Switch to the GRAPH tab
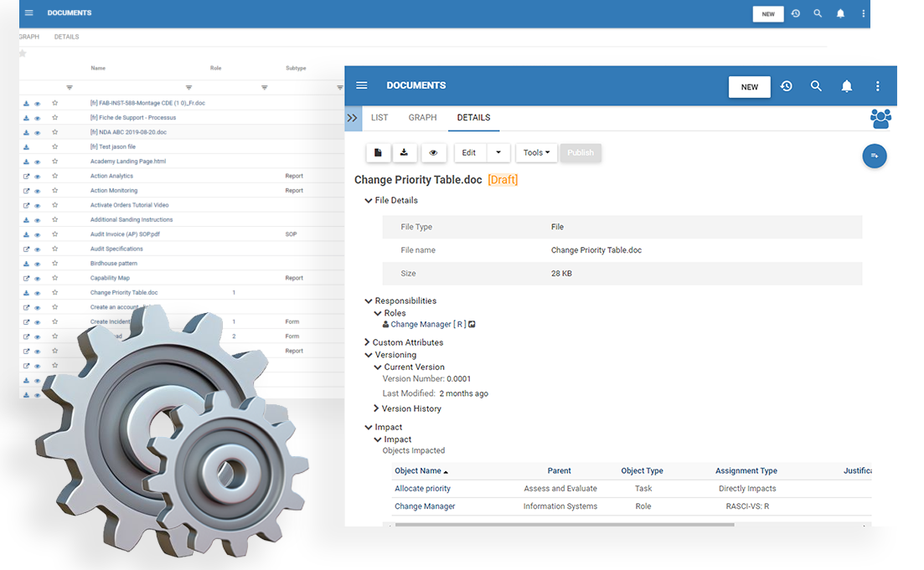The width and height of the screenshot is (924, 570). 422,118
